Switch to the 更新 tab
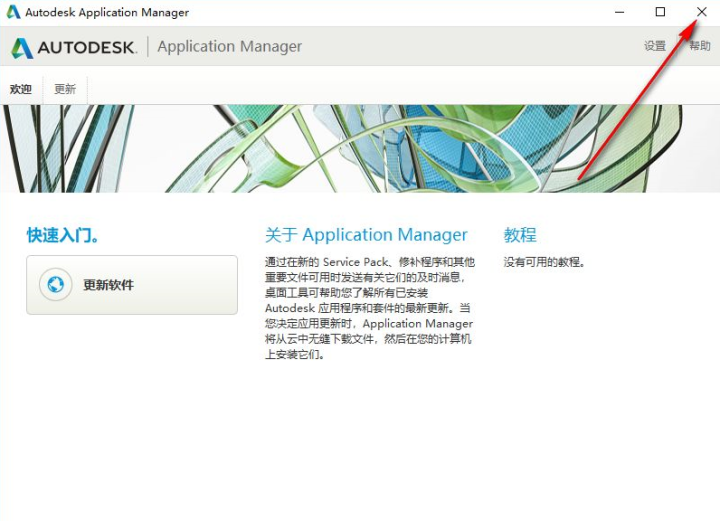 tap(65, 89)
